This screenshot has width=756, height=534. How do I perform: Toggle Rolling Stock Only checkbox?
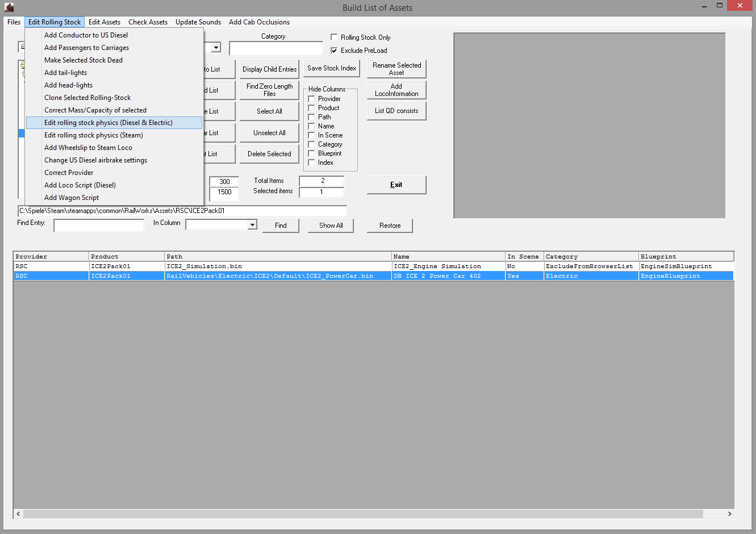click(334, 37)
